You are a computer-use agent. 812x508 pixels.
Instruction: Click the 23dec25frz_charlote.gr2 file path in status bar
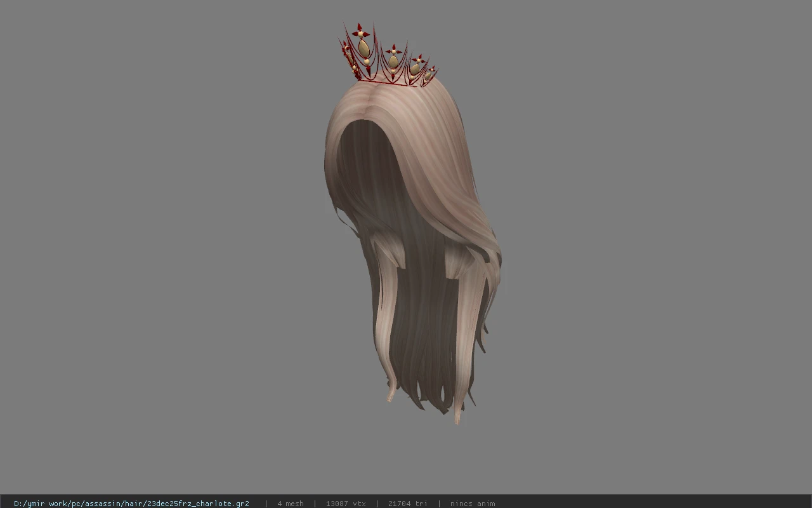coord(131,504)
